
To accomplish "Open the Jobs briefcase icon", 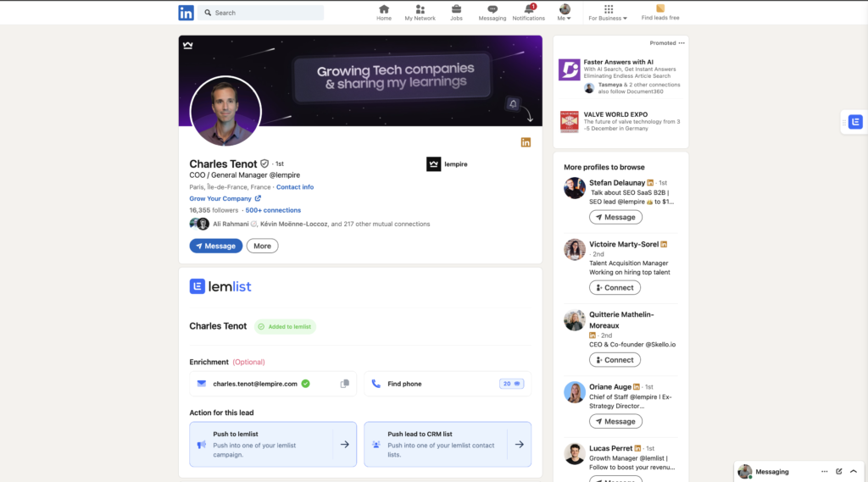I will (x=456, y=13).
